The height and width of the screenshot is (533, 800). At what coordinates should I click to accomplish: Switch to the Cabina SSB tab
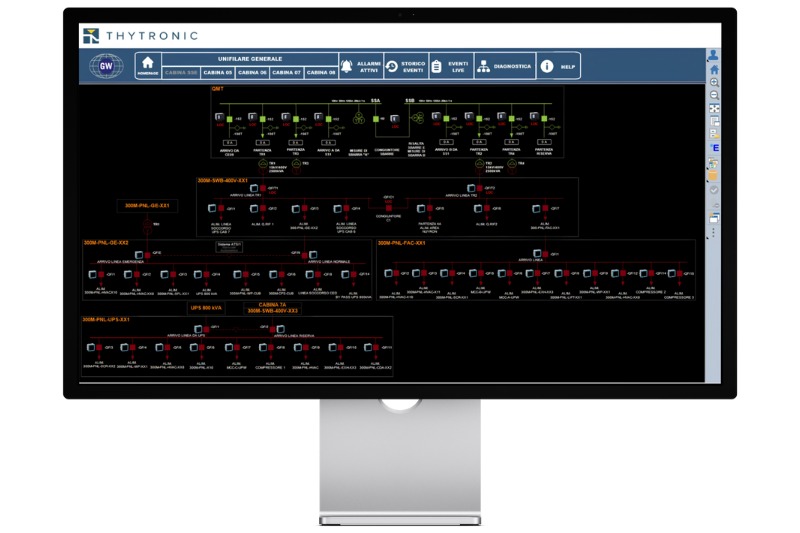[x=181, y=72]
